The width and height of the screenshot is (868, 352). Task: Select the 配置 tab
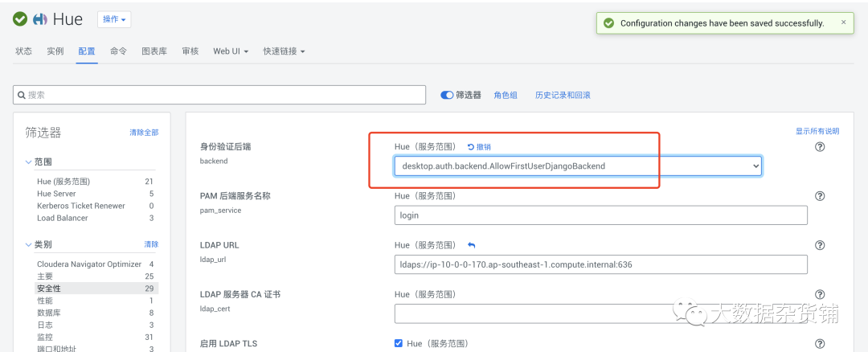click(x=87, y=51)
